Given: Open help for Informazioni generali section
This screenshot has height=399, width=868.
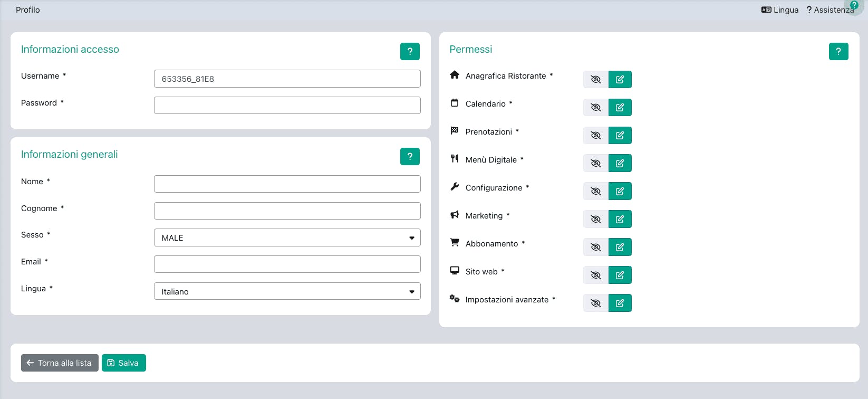Looking at the screenshot, I should [x=409, y=157].
